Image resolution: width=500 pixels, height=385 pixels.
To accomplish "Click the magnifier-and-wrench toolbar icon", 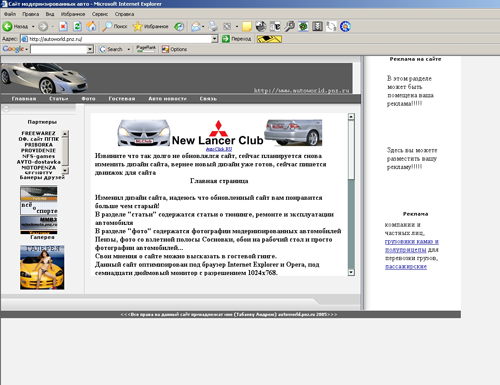I will [289, 26].
